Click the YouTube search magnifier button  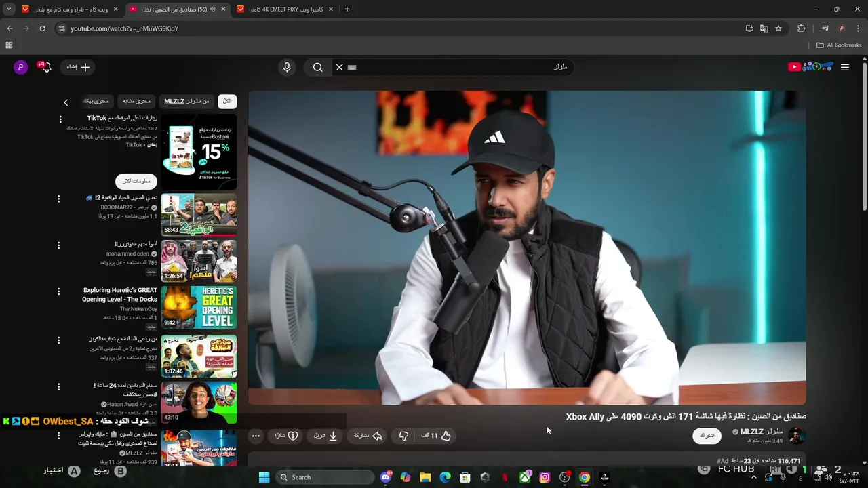pyautogui.click(x=317, y=67)
